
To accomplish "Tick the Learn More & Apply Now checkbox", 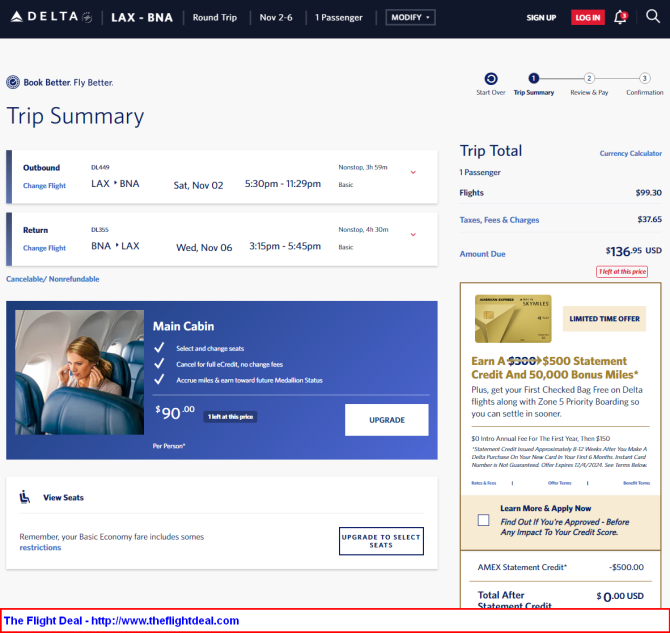I will tap(483, 520).
